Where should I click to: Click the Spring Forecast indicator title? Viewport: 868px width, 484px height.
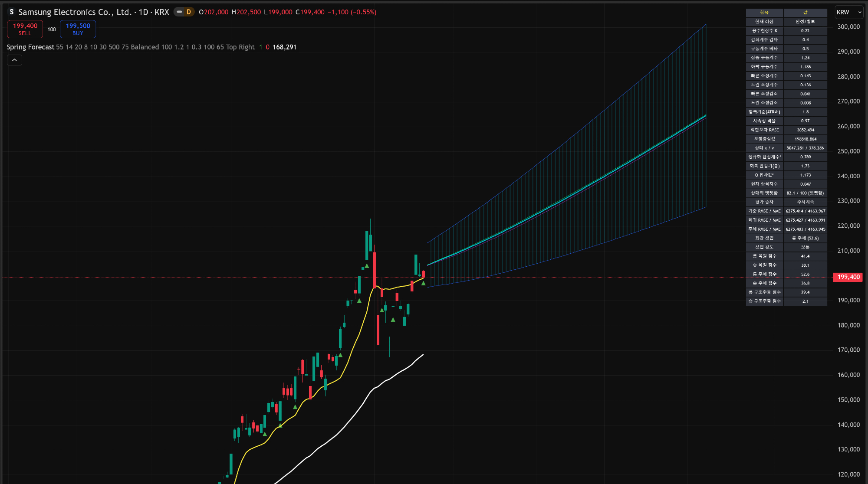(30, 47)
